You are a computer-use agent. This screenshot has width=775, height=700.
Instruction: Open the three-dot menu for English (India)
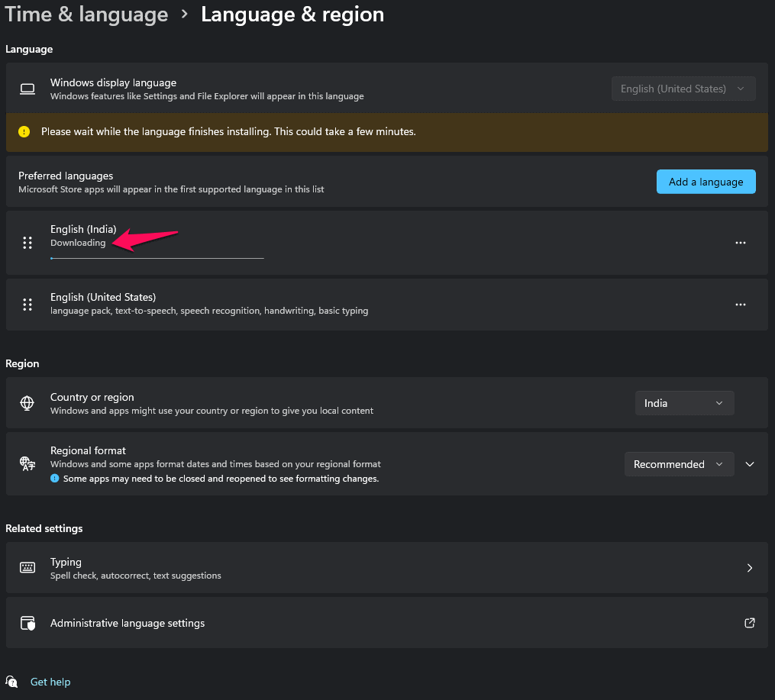coord(740,243)
